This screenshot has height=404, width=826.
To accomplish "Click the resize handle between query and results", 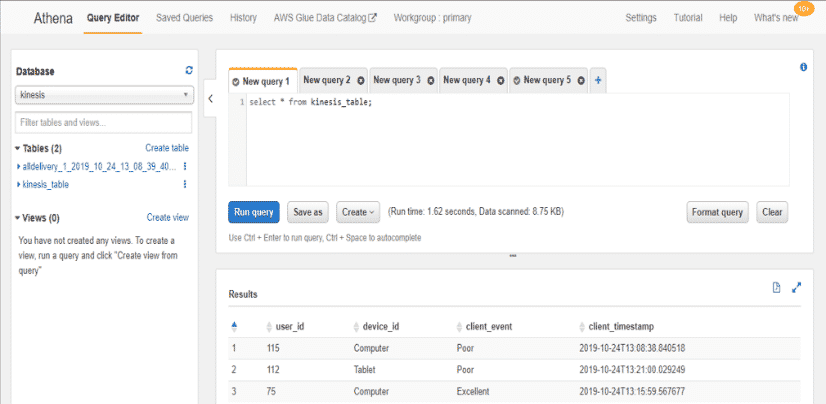I will click(513, 257).
